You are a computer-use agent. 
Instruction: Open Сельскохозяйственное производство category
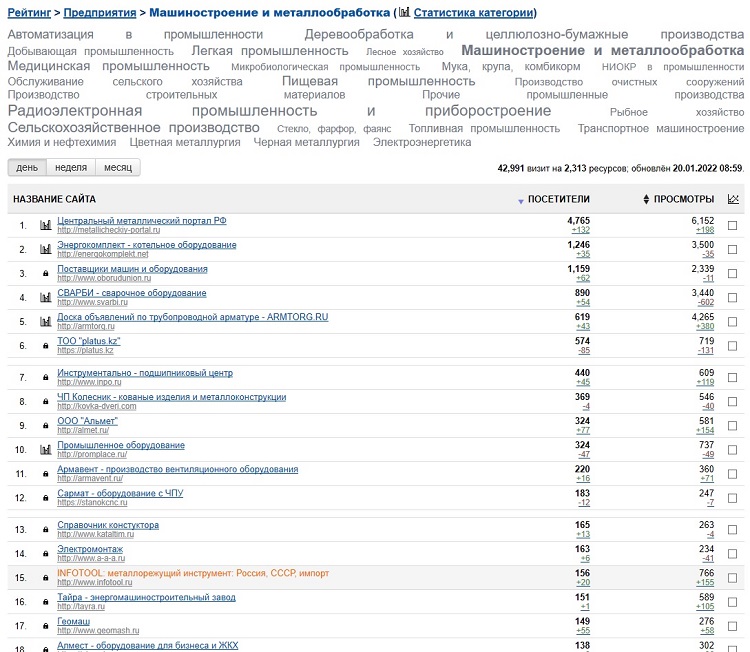click(133, 128)
